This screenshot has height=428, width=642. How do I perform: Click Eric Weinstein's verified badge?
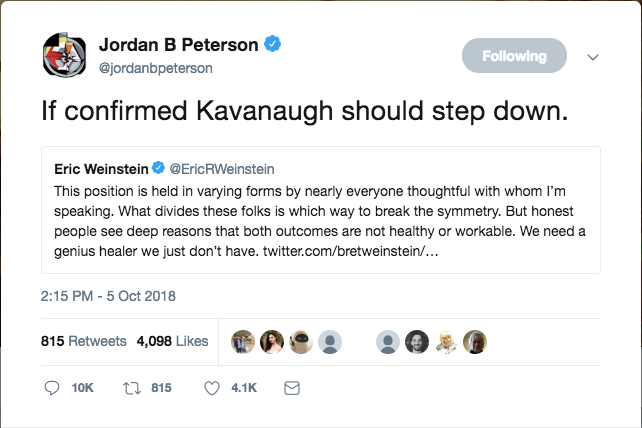click(x=158, y=169)
